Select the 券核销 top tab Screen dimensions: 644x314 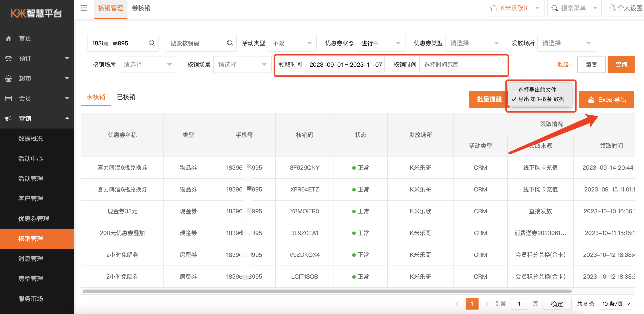point(141,8)
